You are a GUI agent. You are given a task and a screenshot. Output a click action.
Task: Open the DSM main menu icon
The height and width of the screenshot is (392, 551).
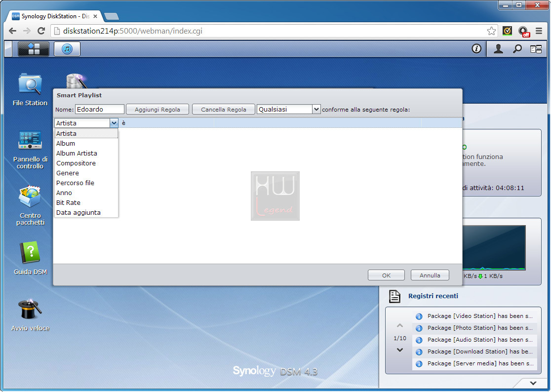tap(34, 48)
